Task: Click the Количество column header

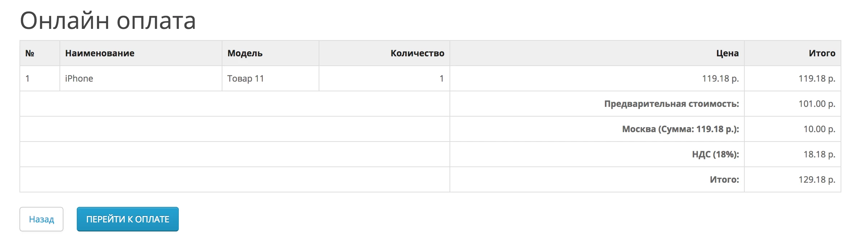Action: pyautogui.click(x=417, y=53)
